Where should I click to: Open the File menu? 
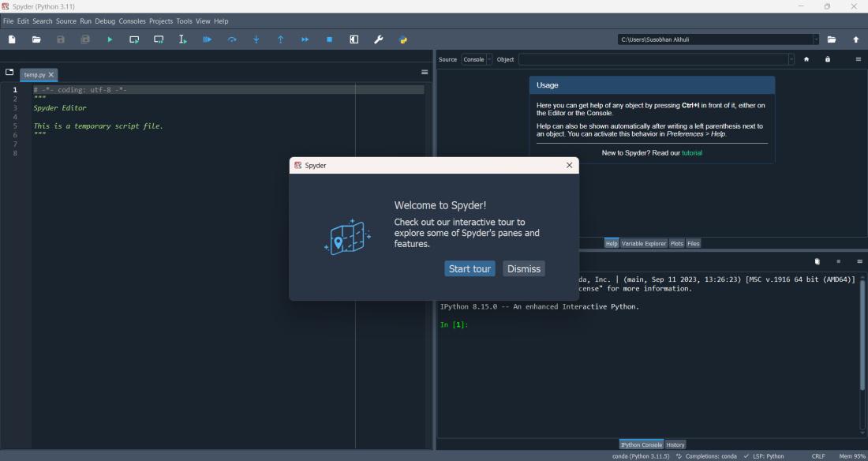9,21
